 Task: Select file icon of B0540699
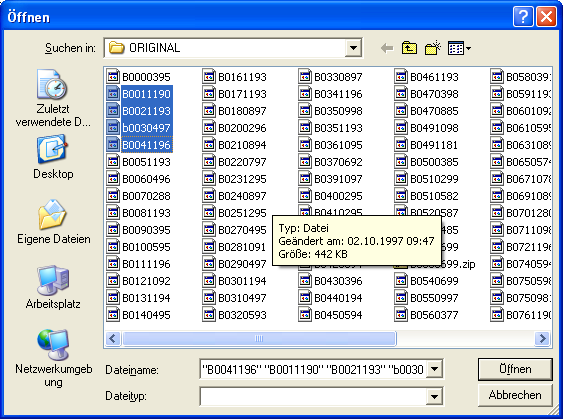coord(401,281)
